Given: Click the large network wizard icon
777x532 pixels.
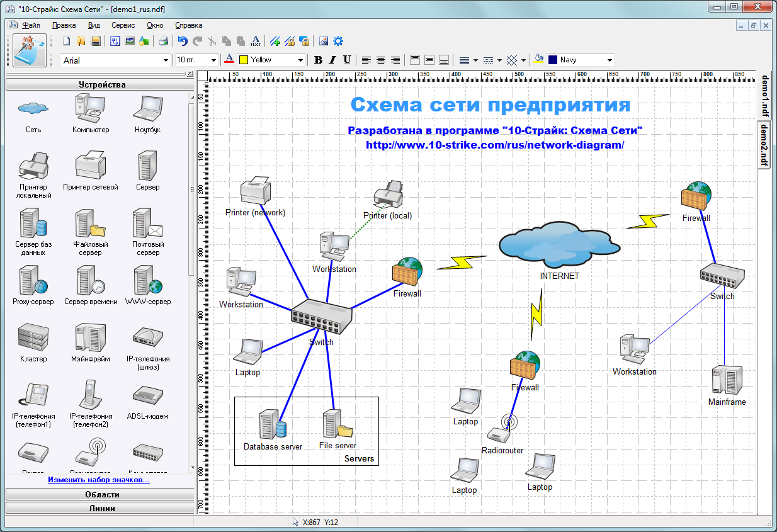Looking at the screenshot, I should pyautogui.click(x=30, y=50).
